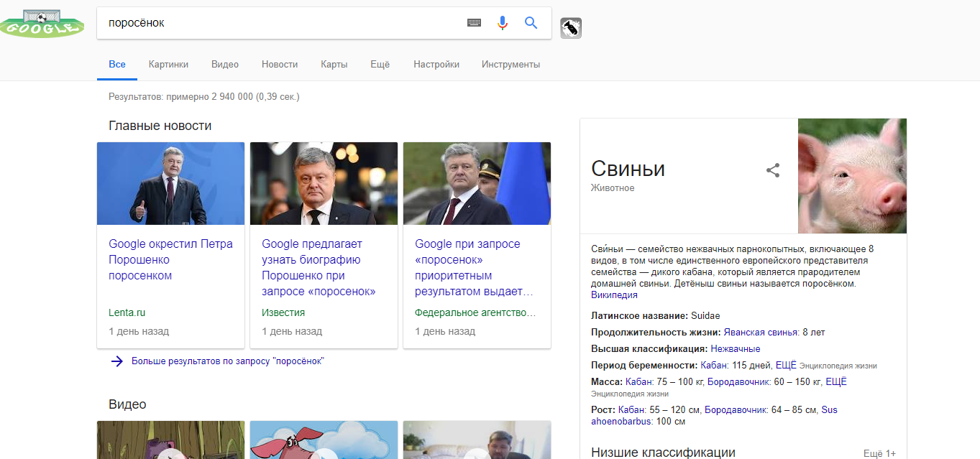980x459 pixels.
Task: Click the extension icon beside search bar
Action: [570, 28]
